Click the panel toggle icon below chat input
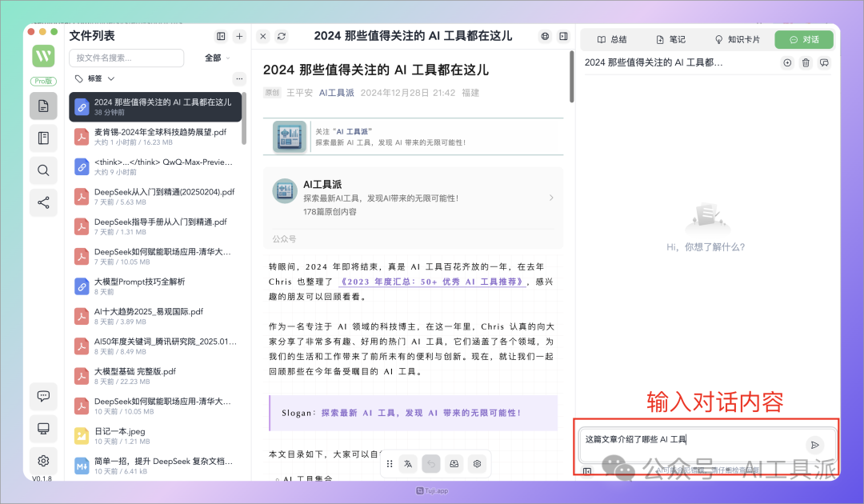864x504 pixels. pyautogui.click(x=587, y=471)
